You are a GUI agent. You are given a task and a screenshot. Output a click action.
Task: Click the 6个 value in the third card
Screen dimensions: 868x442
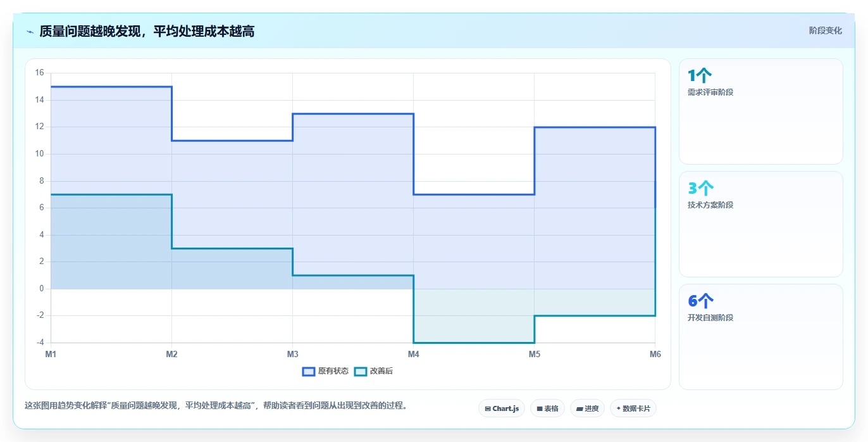click(700, 301)
